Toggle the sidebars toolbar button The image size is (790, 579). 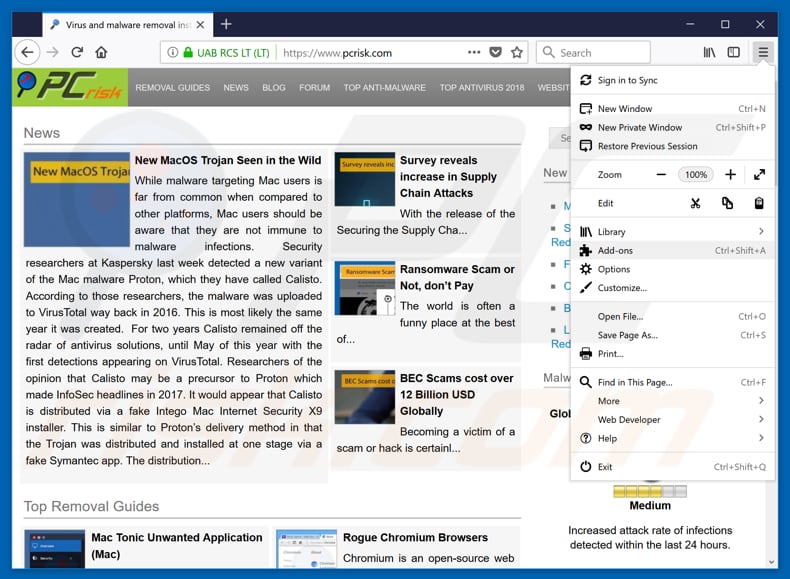tap(734, 52)
